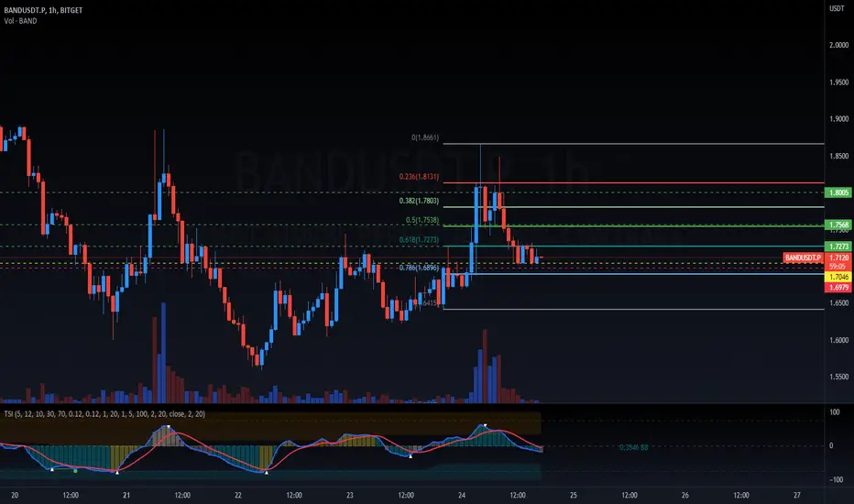Click the 0.3546 88 TSI value readout
The width and height of the screenshot is (854, 504).
pos(633,447)
